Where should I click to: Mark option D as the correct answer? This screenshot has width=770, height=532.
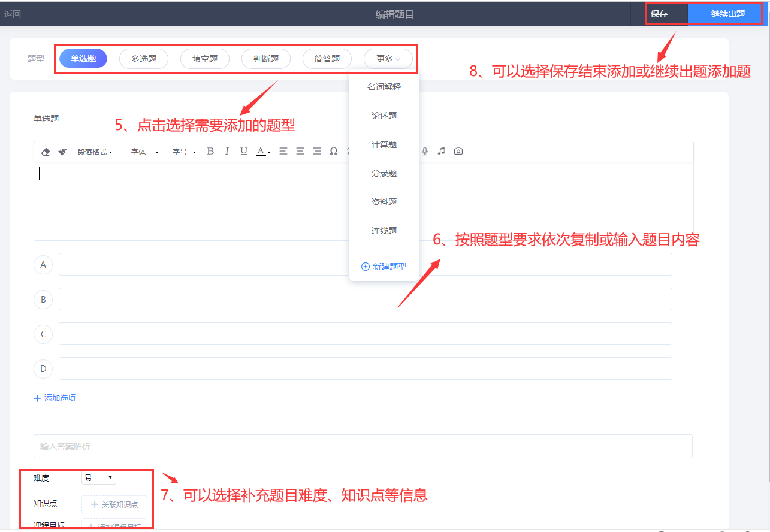(43, 368)
